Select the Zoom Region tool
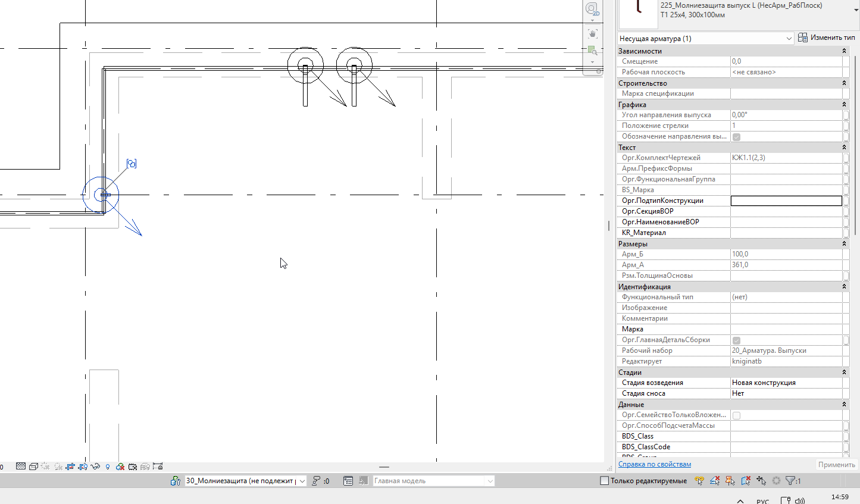The width and height of the screenshot is (860, 504). (592, 51)
